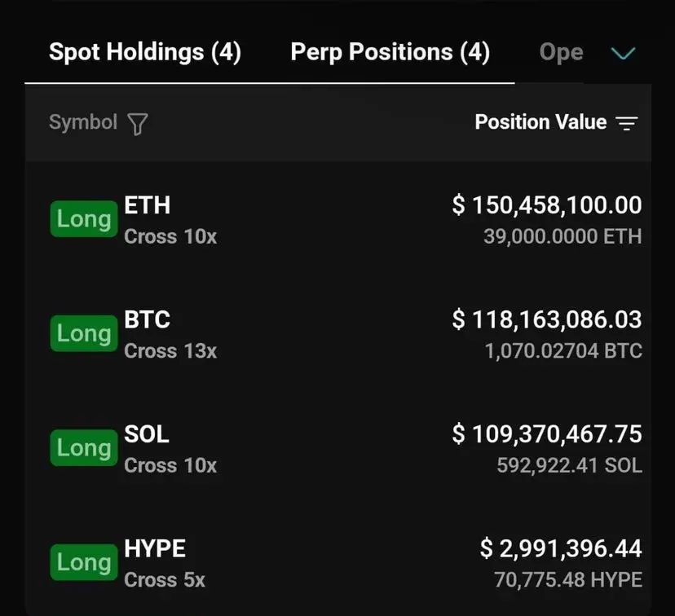Click BTC Cross 13x leverage label
Image resolution: width=675 pixels, height=616 pixels.
tap(170, 351)
